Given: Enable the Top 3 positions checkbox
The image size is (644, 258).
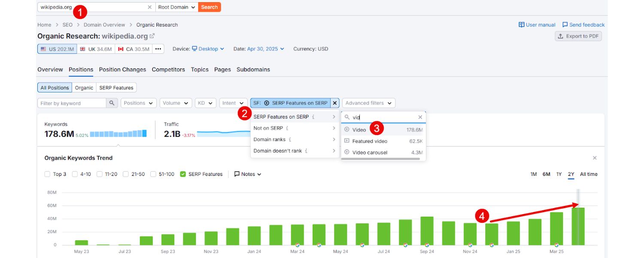Looking at the screenshot, I should [48, 174].
